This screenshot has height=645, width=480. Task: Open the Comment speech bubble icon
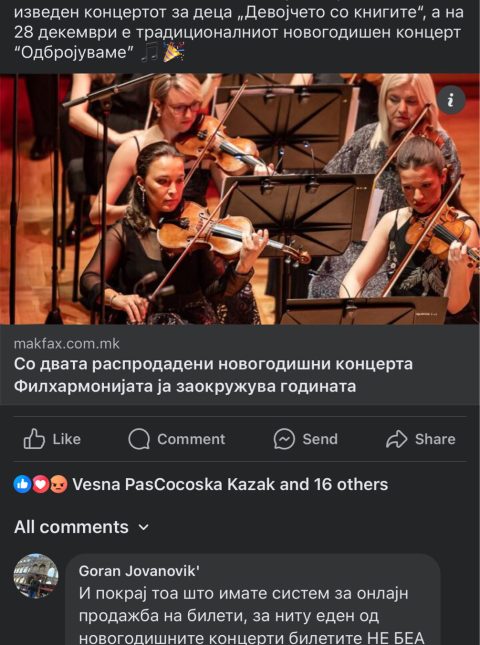click(x=139, y=439)
